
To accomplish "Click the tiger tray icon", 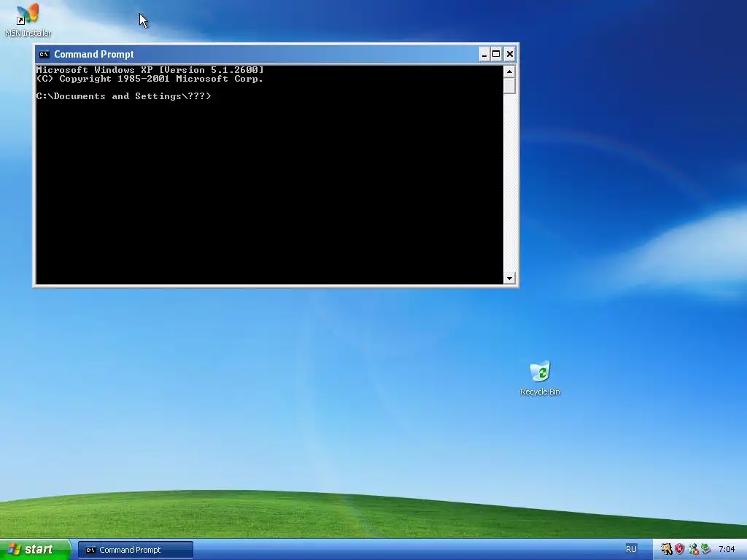I will (667, 549).
